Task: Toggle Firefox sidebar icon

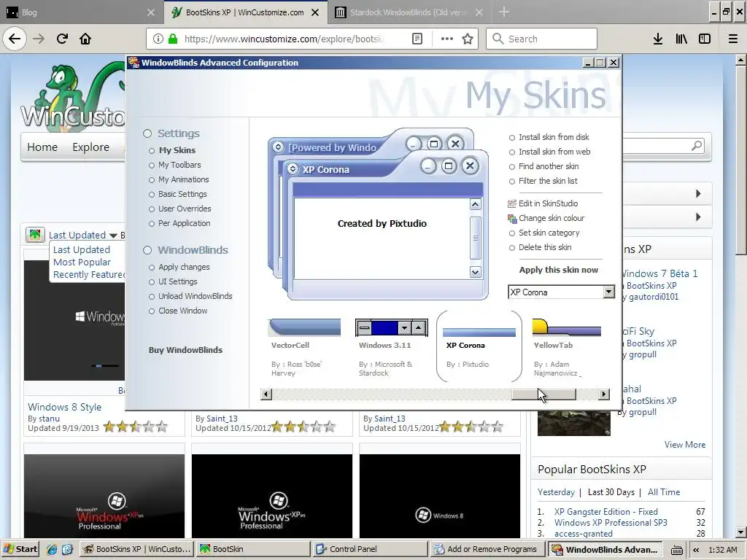Action: click(x=705, y=39)
